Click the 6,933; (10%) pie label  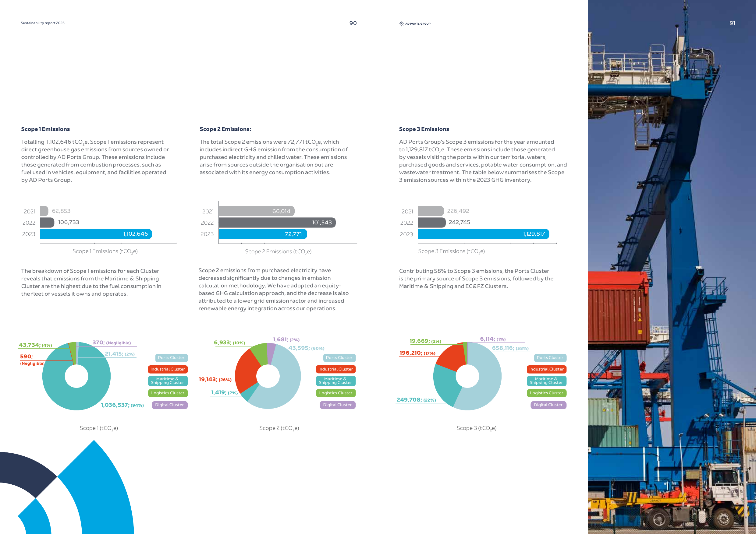[x=229, y=343]
